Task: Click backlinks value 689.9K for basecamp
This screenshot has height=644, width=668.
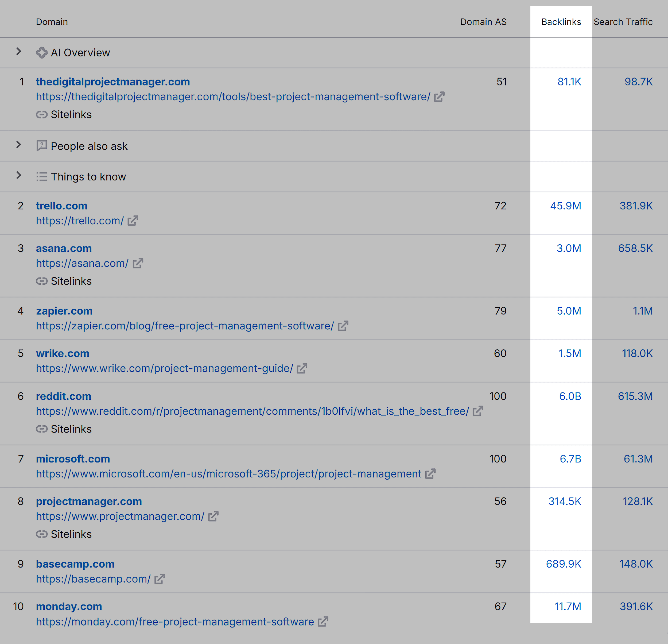Action: (563, 564)
